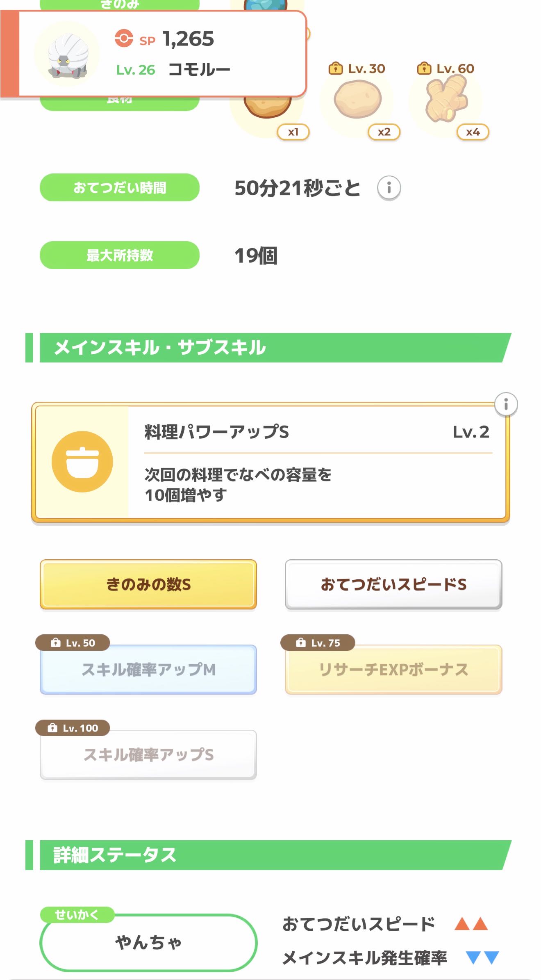This screenshot has width=541, height=980.
Task: Tap locked スキル確率アップS sub skill
Action: point(148,754)
